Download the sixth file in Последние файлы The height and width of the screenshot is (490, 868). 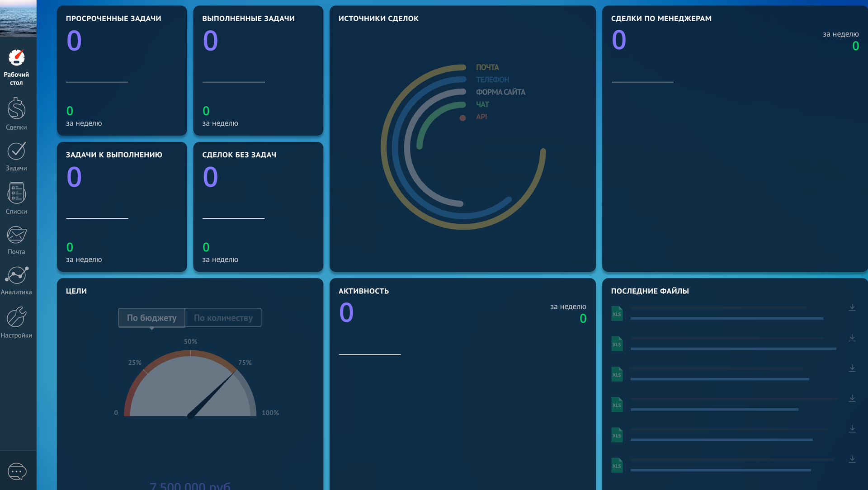pyautogui.click(x=852, y=459)
